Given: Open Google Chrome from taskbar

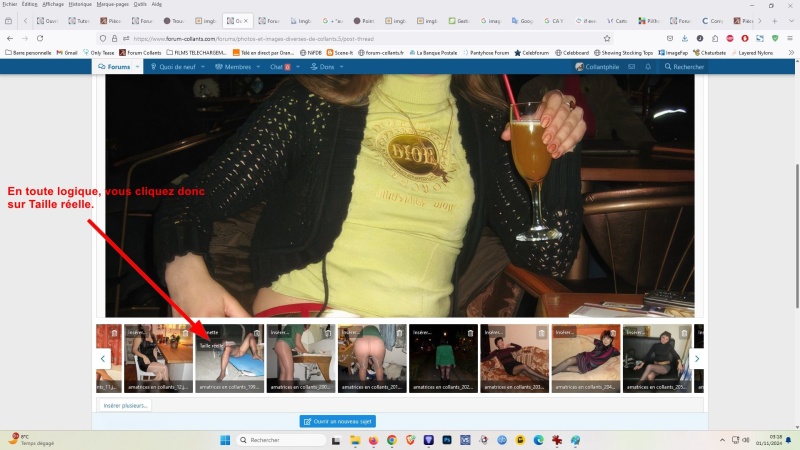Looking at the screenshot, I should click(x=391, y=440).
